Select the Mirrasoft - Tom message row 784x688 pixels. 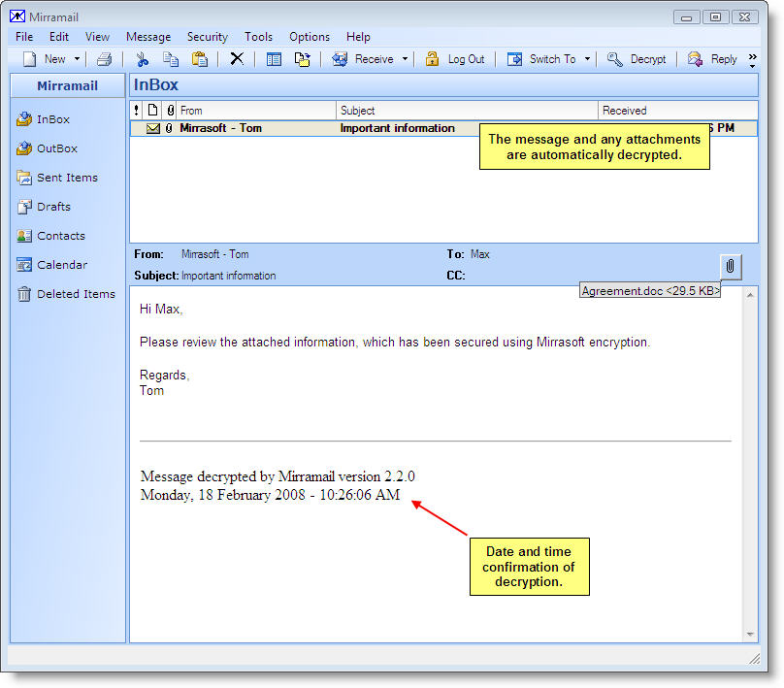pyautogui.click(x=443, y=128)
